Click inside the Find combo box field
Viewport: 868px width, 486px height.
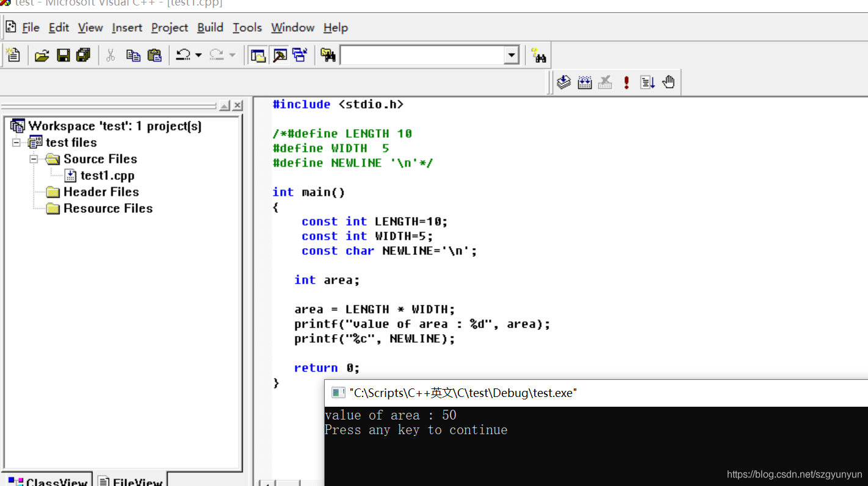[x=422, y=55]
